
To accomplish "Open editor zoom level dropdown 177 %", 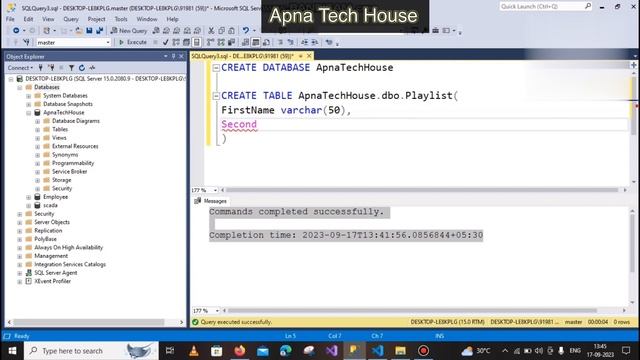I will click(215, 190).
